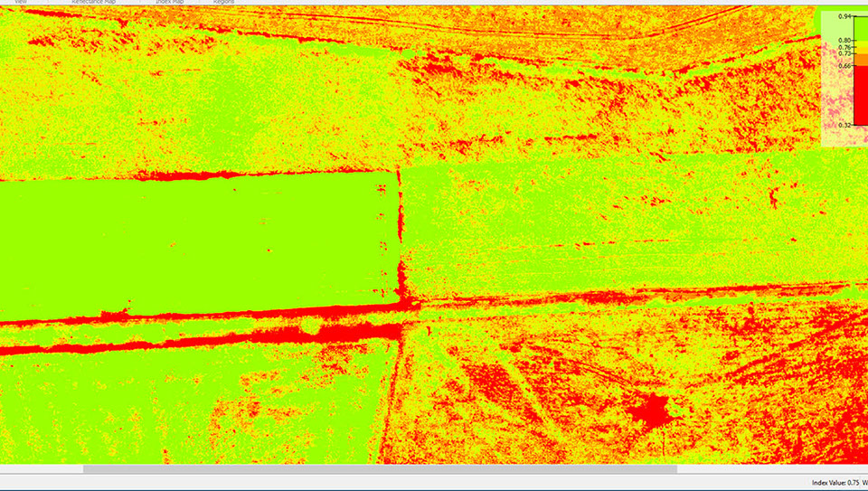The width and height of the screenshot is (868, 491).
Task: Click the scrollbar track left of the thumb
Action: pos(41,469)
